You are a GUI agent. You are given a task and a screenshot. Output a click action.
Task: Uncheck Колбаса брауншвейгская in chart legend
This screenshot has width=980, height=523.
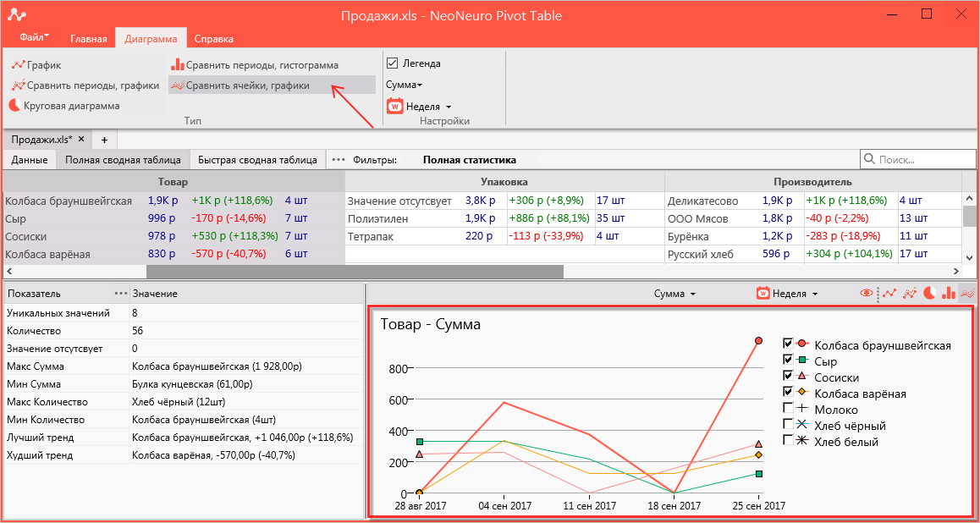(788, 343)
